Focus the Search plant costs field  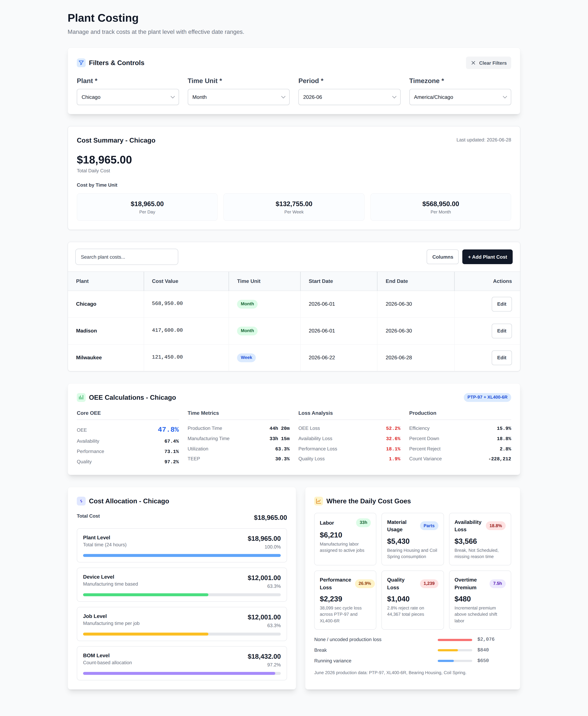(127, 257)
